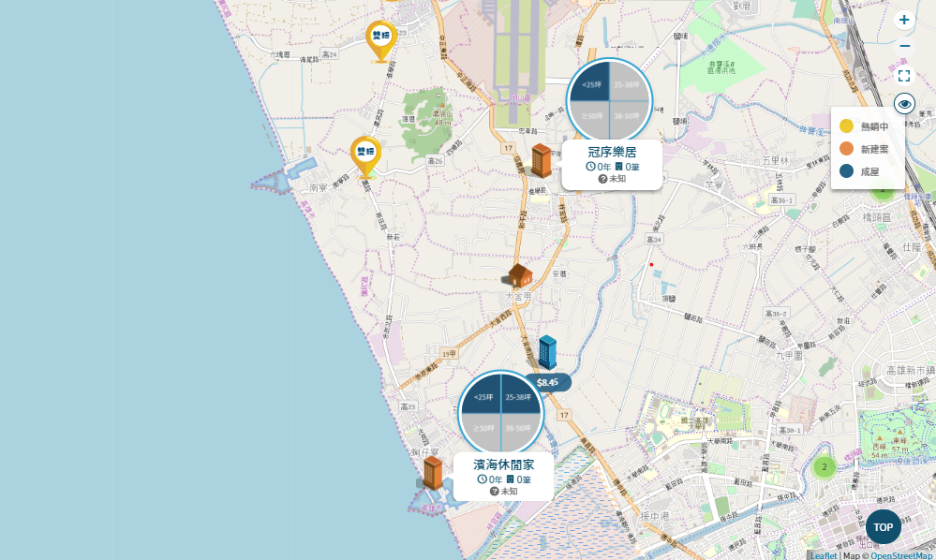The width and height of the screenshot is (936, 560).
Task: Click the 未知 status in 冠序樂居 popup
Action: click(612, 178)
